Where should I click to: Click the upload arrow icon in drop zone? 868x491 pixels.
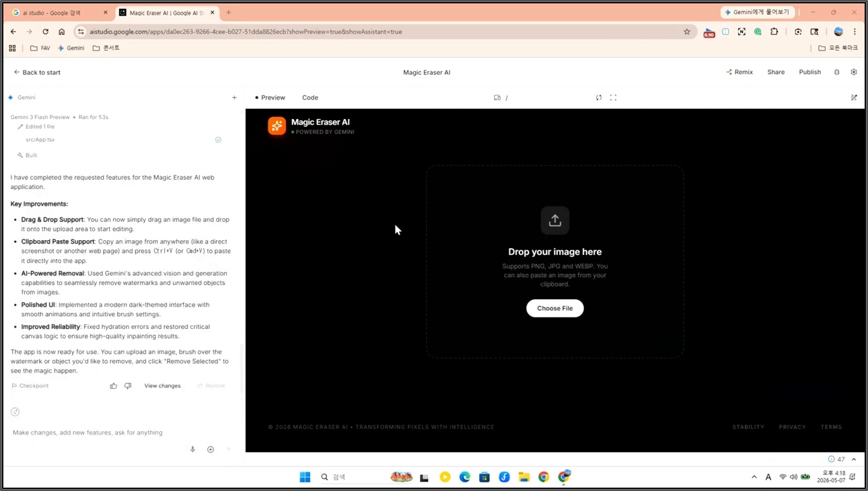(555, 220)
